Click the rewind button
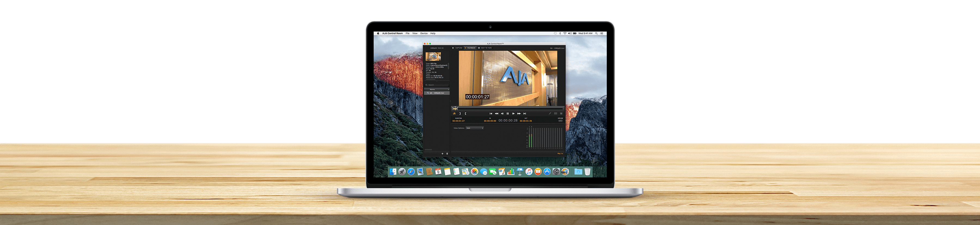Viewport: 980px width, 225px height. [497, 114]
